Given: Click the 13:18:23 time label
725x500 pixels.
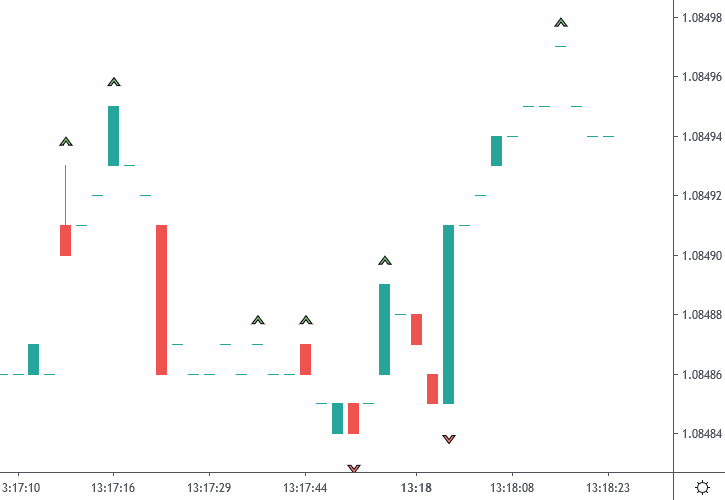Looking at the screenshot, I should tap(608, 487).
